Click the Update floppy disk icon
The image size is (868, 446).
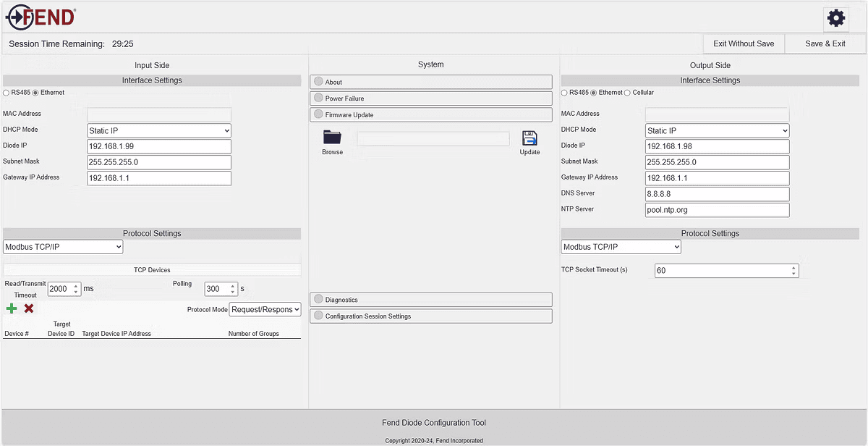(x=529, y=138)
